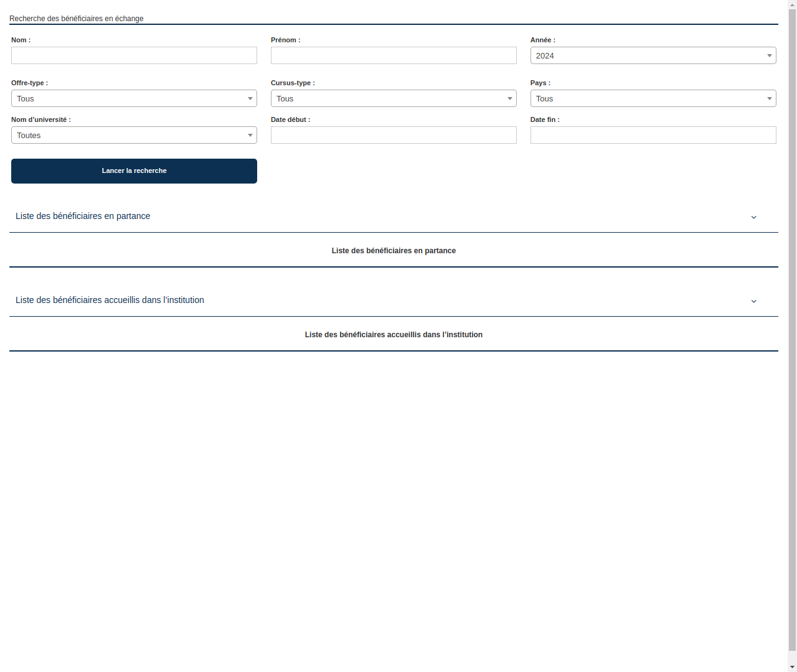Click the scrollbar down arrow

792,667
